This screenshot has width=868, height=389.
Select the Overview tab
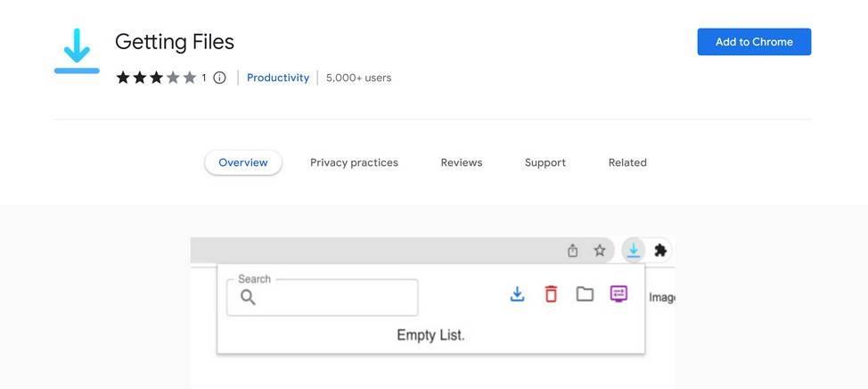[x=243, y=162]
